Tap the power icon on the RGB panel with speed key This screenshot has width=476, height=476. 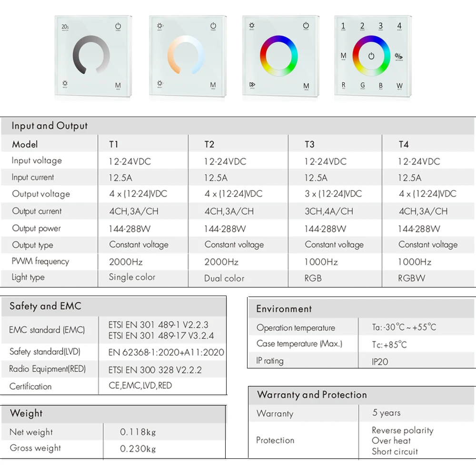306,26
